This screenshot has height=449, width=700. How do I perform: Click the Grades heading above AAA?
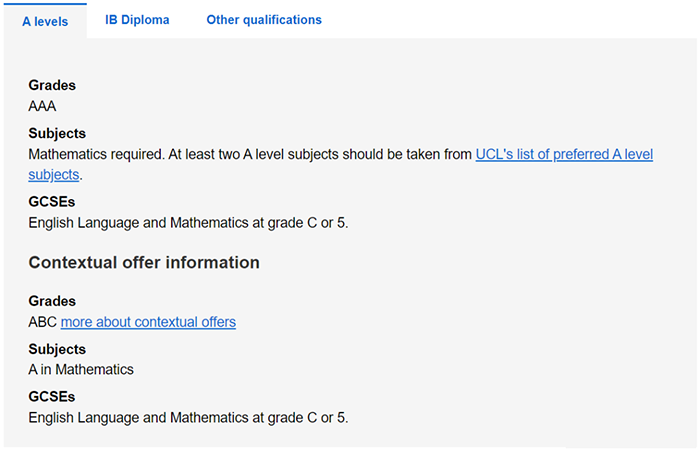[52, 86]
